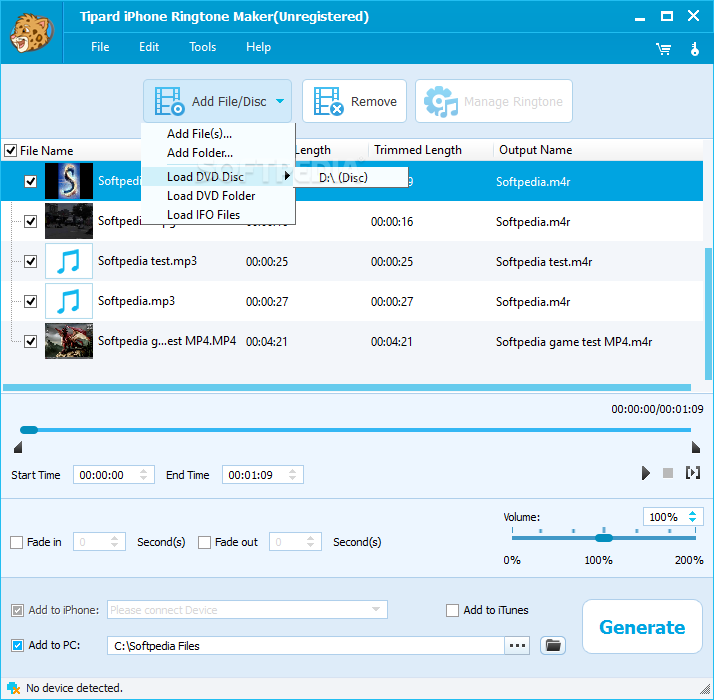Click the Add File/Disc film icon
The height and width of the screenshot is (700, 714).
click(169, 101)
